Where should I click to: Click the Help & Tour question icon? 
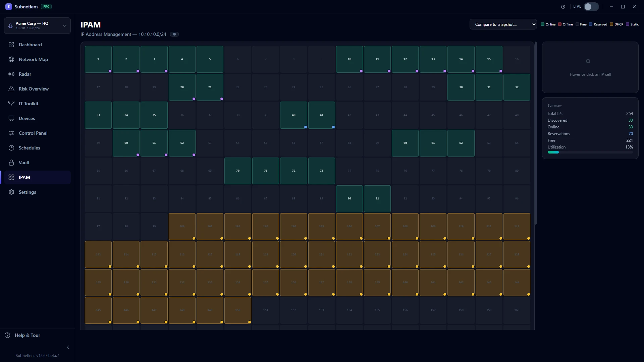click(7, 335)
